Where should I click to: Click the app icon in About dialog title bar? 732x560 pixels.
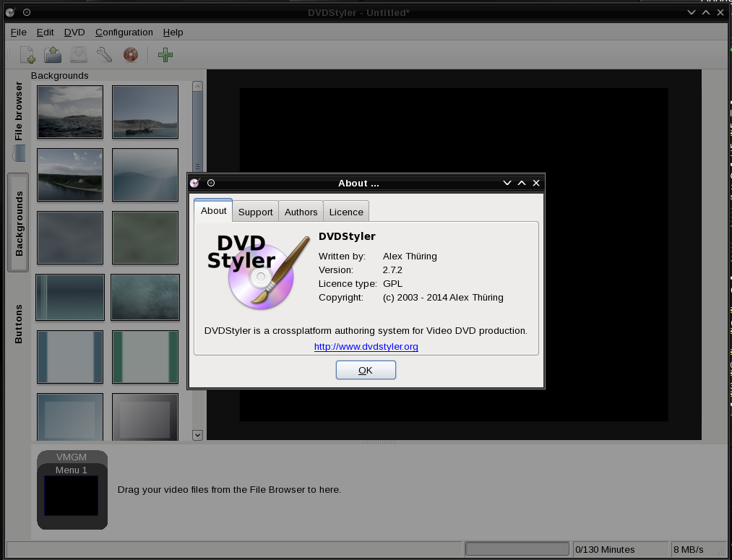point(195,183)
